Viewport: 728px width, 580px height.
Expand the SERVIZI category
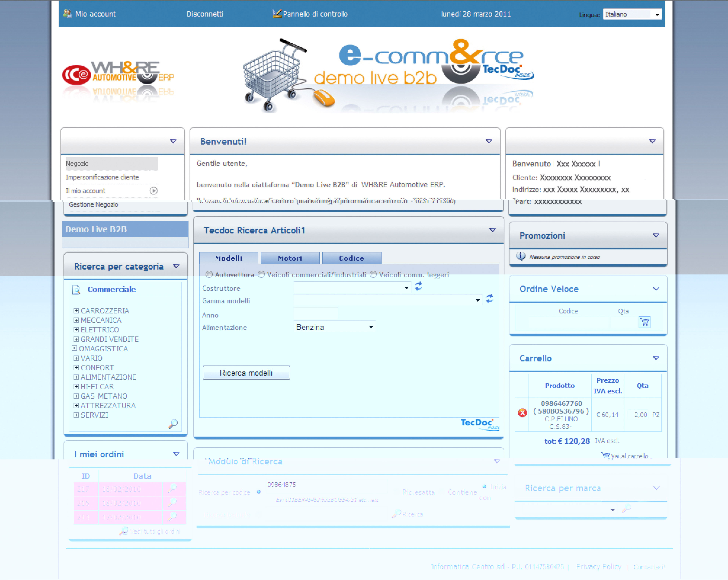pyautogui.click(x=76, y=415)
